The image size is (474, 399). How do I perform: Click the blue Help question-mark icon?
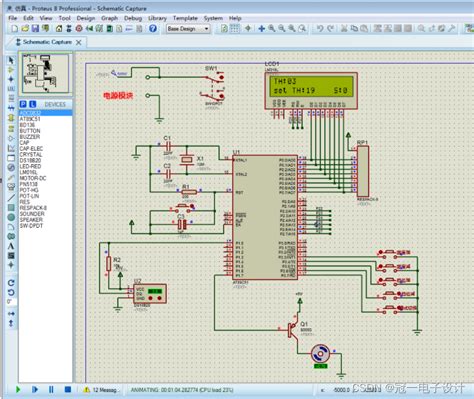click(x=153, y=29)
